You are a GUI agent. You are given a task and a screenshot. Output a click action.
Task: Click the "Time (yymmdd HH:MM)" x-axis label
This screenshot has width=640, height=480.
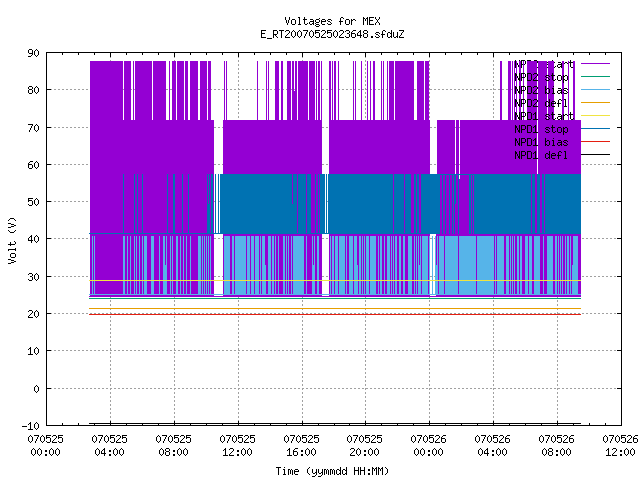(x=332, y=471)
